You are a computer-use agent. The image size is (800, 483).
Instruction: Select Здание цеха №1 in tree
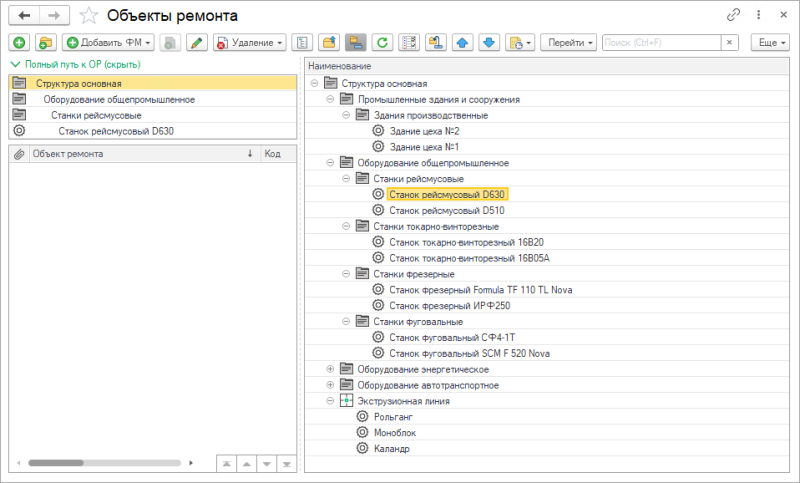click(424, 147)
